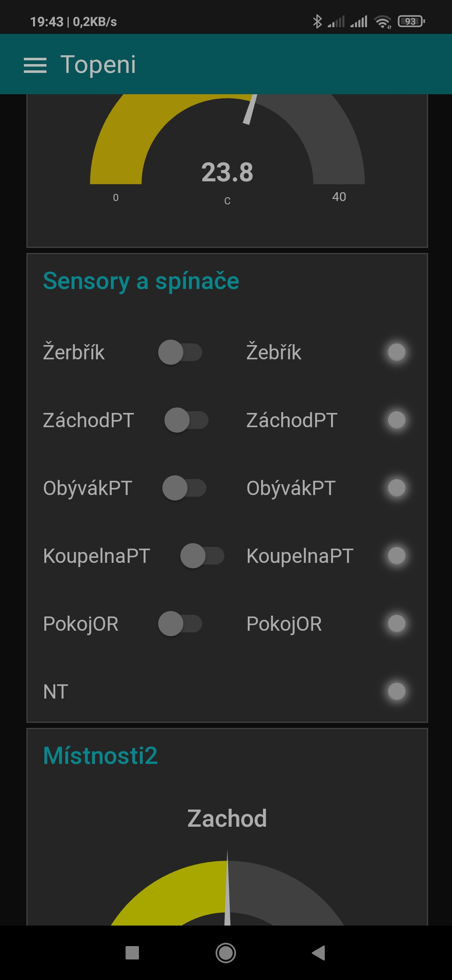Tap the NT status LED indicator
452x980 pixels.
pyautogui.click(x=396, y=691)
